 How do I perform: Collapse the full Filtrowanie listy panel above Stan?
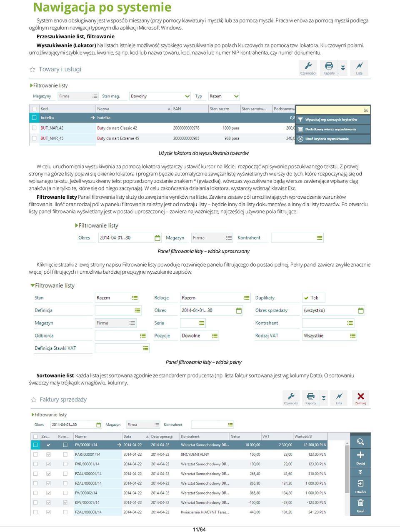[32, 285]
